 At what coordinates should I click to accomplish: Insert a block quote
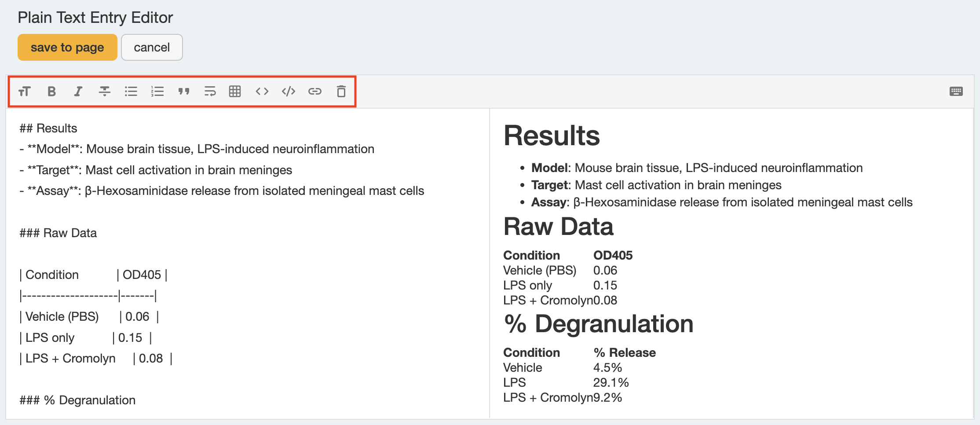coord(183,92)
